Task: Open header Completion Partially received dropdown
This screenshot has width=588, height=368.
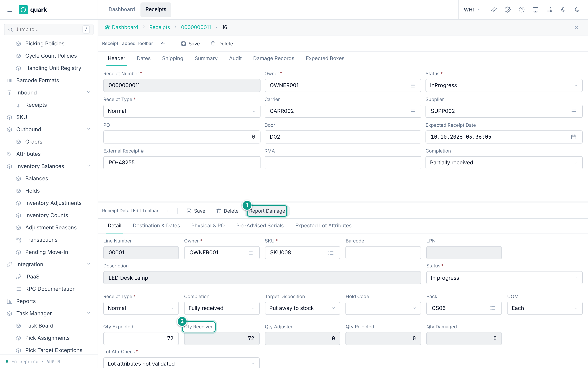Action: coord(504,163)
